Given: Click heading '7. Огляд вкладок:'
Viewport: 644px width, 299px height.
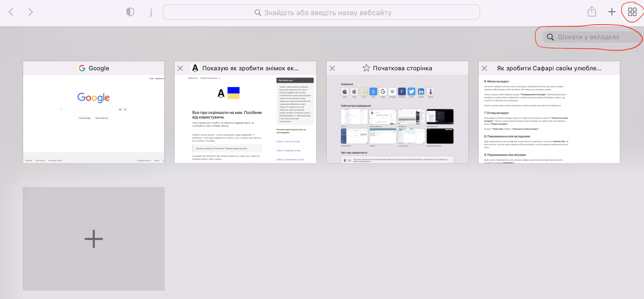Looking at the screenshot, I should click(x=497, y=113).
